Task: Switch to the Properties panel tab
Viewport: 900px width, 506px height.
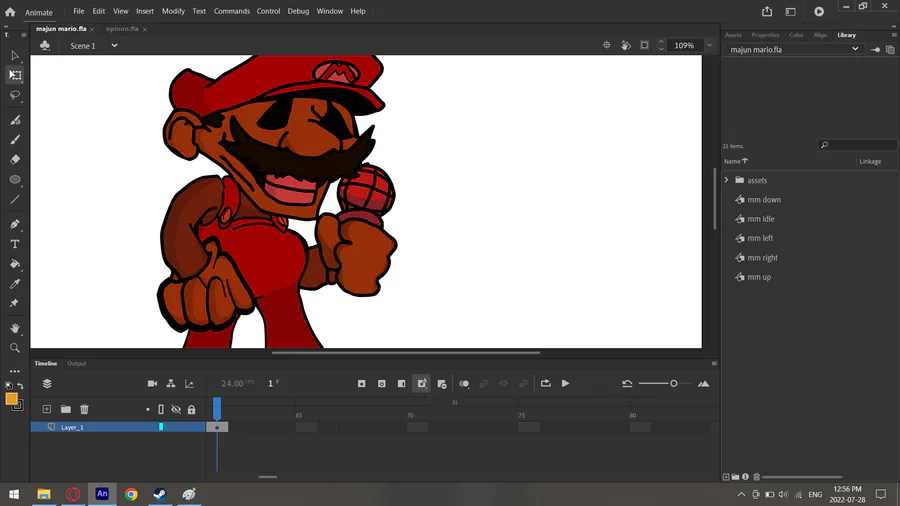Action: (x=765, y=35)
